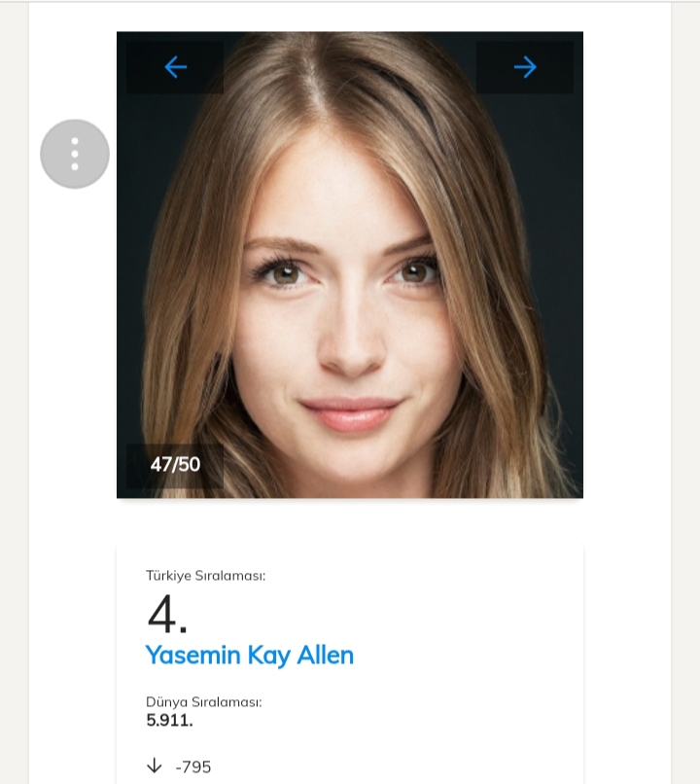Viewport: 700px width, 784px height.
Task: Click the world ranking value 5.911.
Action: 169,721
